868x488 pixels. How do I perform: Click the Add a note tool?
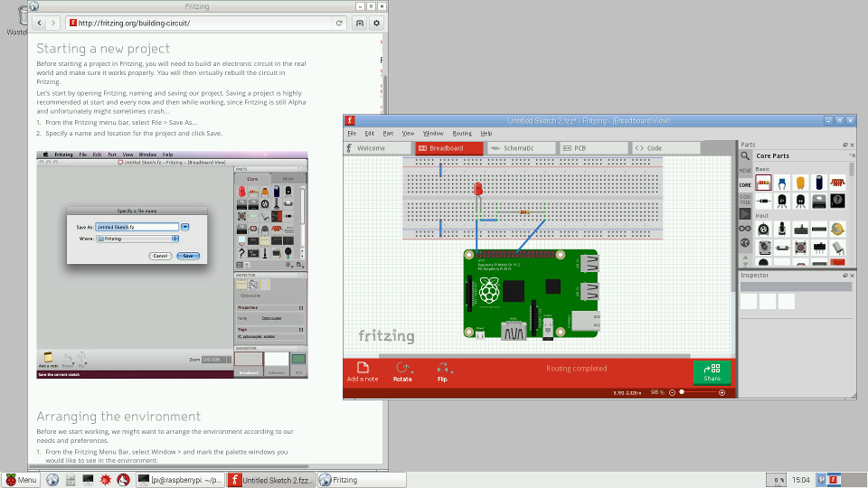tap(363, 371)
